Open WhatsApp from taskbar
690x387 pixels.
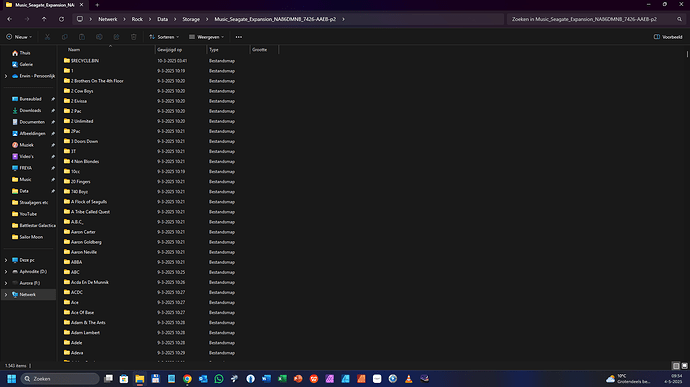219,379
